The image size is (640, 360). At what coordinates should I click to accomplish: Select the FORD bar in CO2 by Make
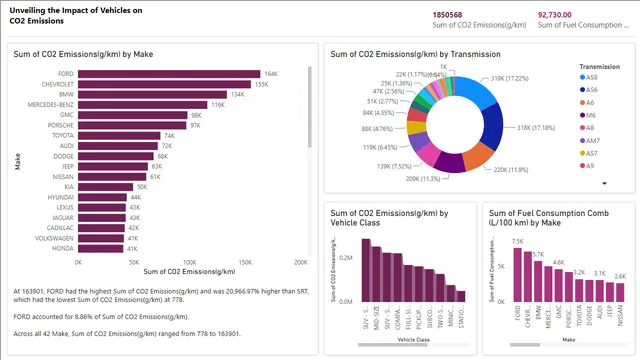pos(169,74)
